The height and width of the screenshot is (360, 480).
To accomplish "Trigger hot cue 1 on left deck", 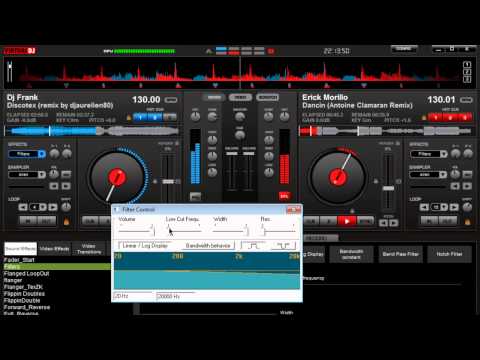I will [x=140, y=117].
